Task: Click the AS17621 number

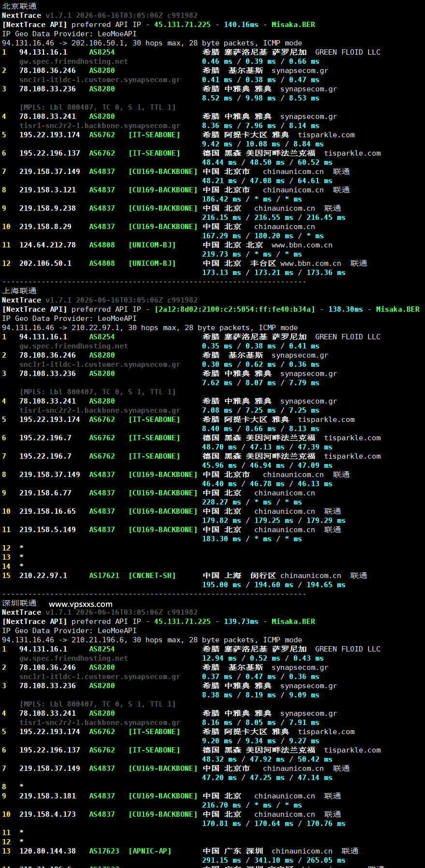Action: click(104, 576)
